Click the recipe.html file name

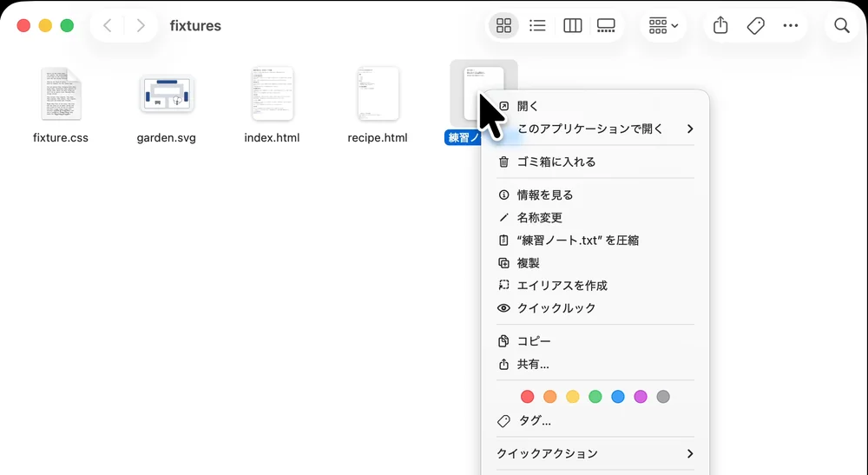click(x=378, y=138)
